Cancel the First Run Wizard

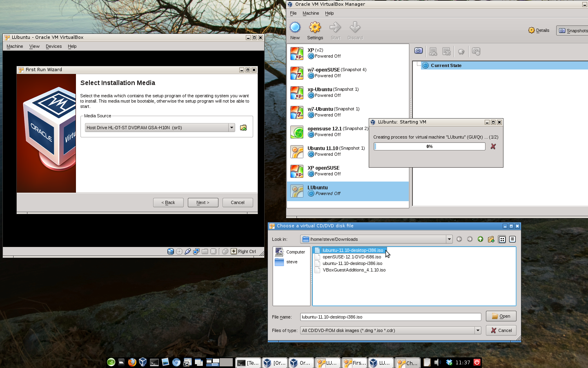[x=238, y=202]
